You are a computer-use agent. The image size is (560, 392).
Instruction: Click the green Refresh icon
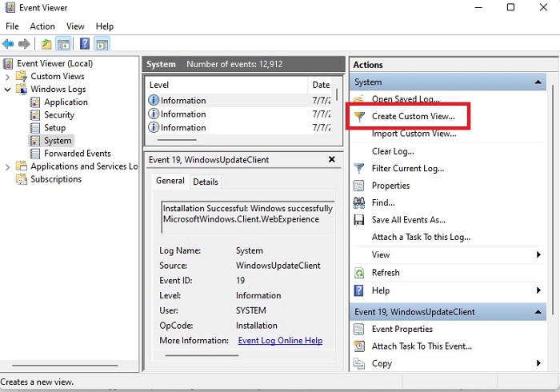358,273
